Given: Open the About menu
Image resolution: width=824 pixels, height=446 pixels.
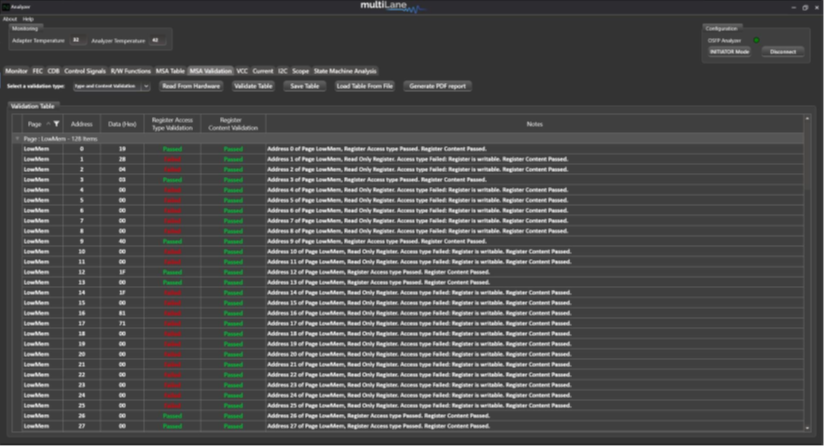Looking at the screenshot, I should (9, 19).
